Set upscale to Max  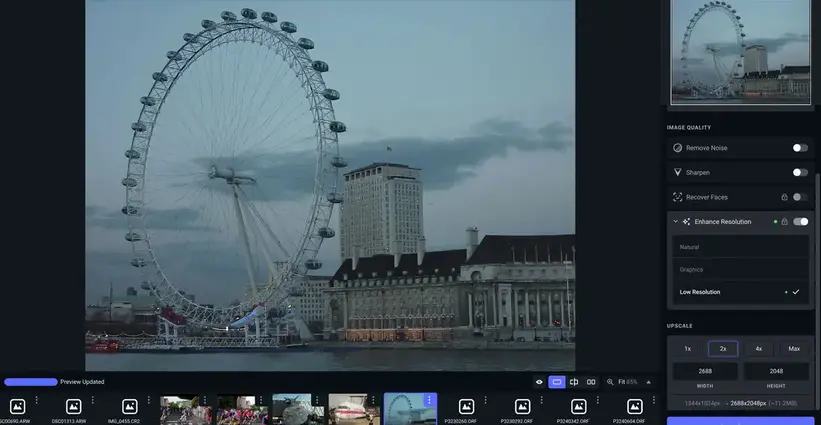794,349
